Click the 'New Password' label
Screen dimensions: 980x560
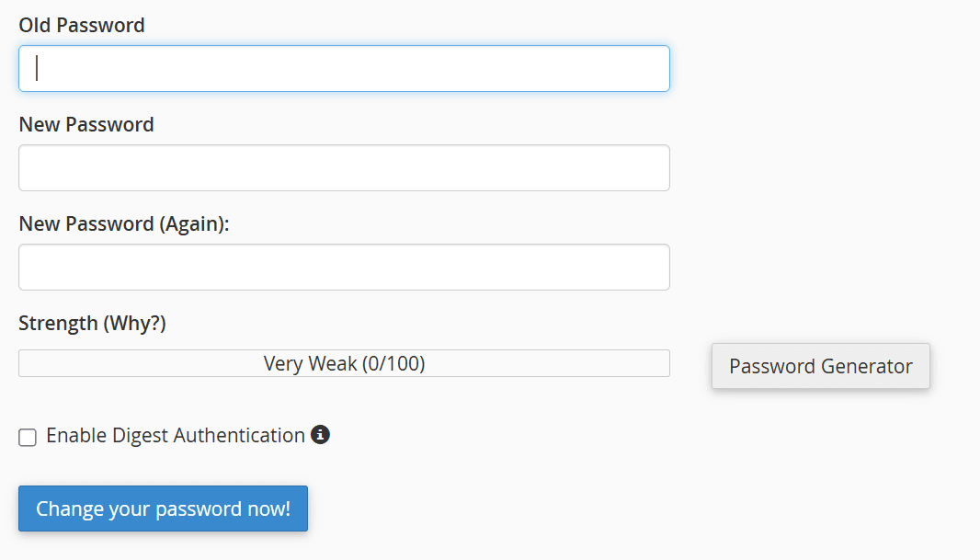tap(86, 125)
